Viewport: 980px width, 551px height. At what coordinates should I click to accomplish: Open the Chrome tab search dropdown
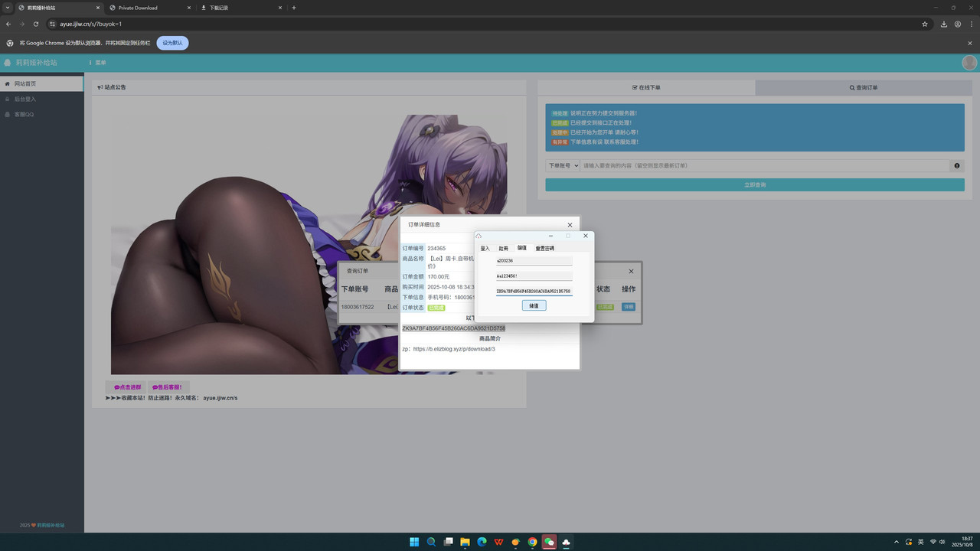click(7, 8)
